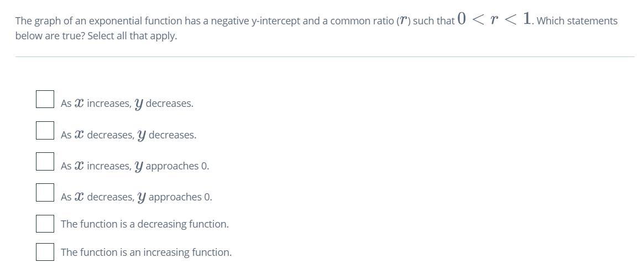
Task: Click label "The function is an increasing function."
Action: [x=146, y=252]
